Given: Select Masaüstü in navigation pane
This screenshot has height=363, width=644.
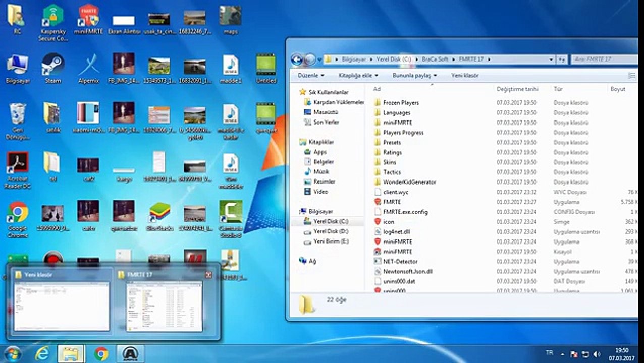Looking at the screenshot, I should [x=321, y=112].
